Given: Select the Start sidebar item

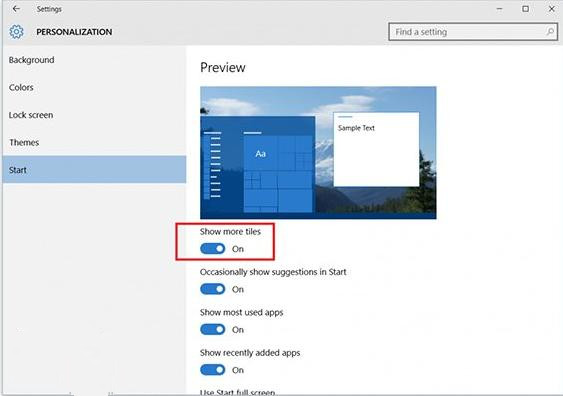Looking at the screenshot, I should pos(94,169).
